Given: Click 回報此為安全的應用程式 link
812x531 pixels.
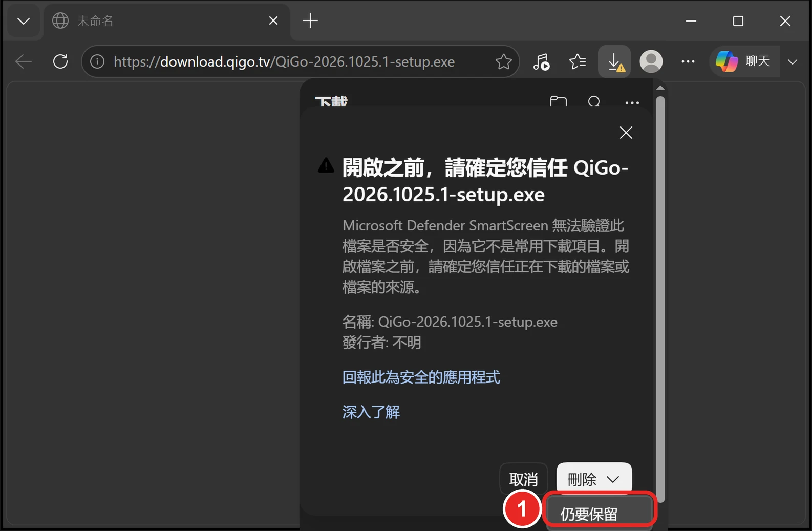Looking at the screenshot, I should (x=421, y=377).
